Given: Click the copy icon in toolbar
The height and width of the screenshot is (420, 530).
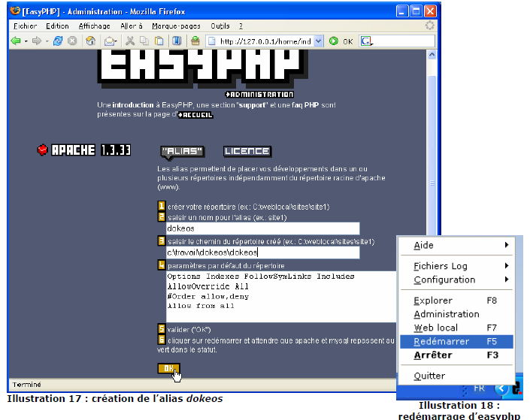Looking at the screenshot, I should (144, 41).
